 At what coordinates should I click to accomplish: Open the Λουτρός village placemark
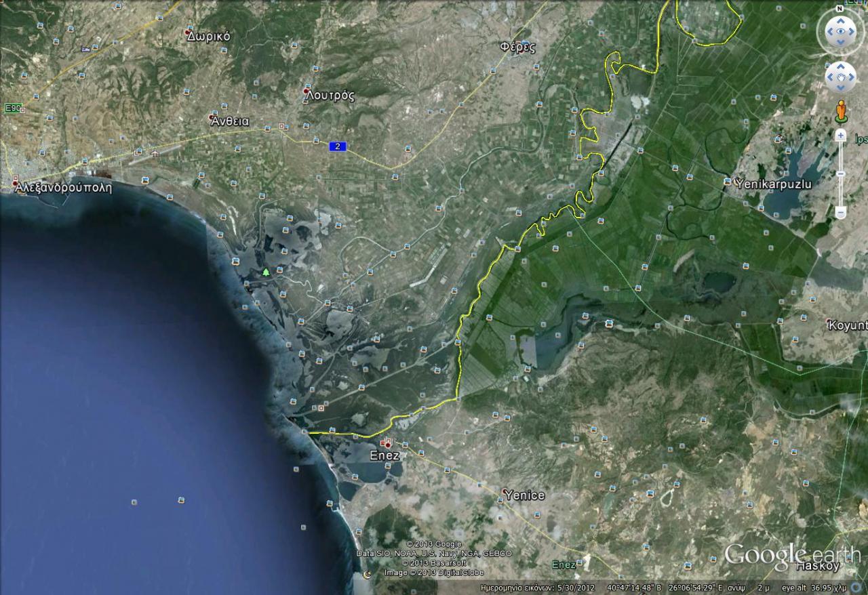coord(307,91)
